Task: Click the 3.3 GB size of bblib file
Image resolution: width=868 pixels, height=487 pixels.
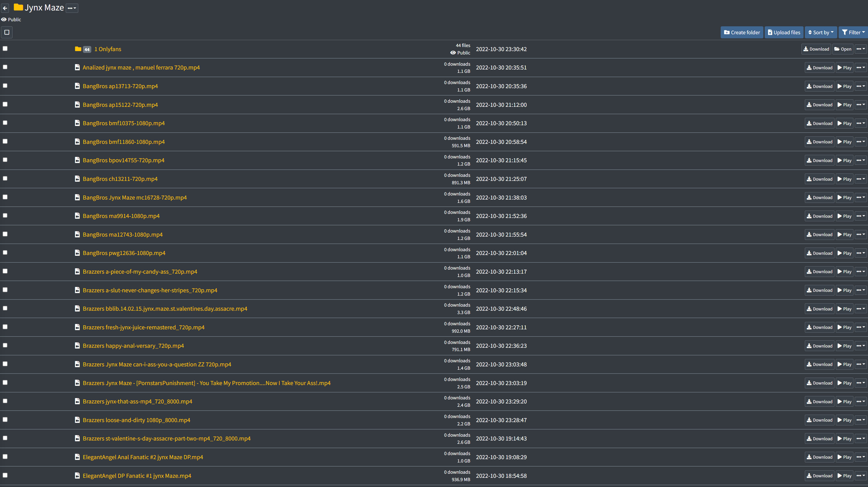Action: [463, 313]
